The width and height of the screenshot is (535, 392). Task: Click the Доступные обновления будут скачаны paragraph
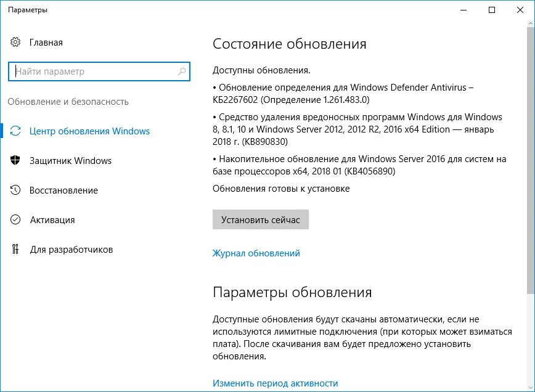point(362,338)
